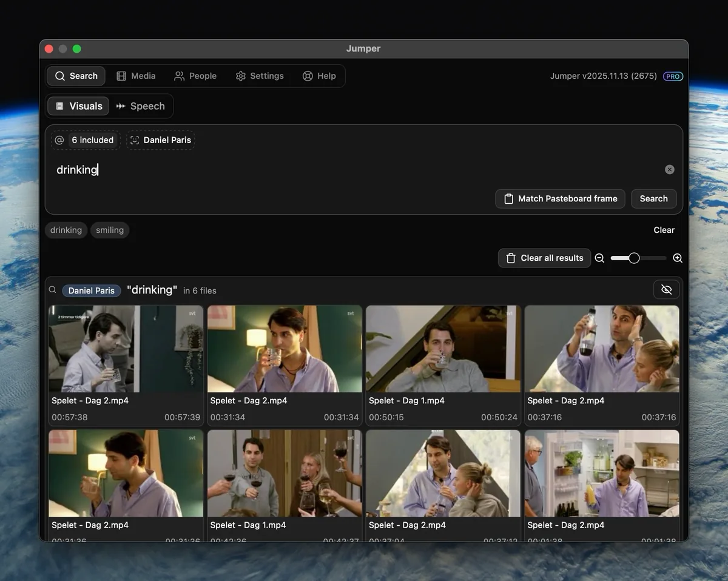This screenshot has width=728, height=581.
Task: Click the Jumper v2025.11.13 (2675) version text
Action: pos(604,76)
